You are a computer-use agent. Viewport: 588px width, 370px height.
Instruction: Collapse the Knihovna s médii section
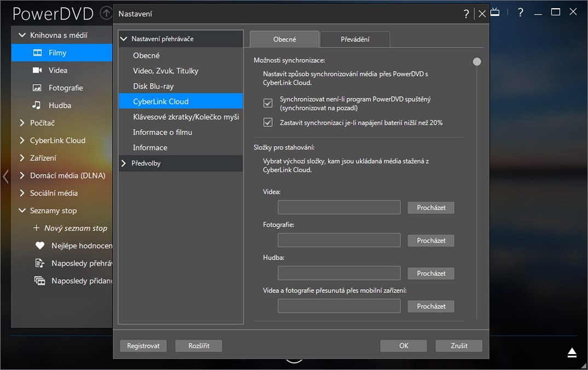tap(22, 36)
